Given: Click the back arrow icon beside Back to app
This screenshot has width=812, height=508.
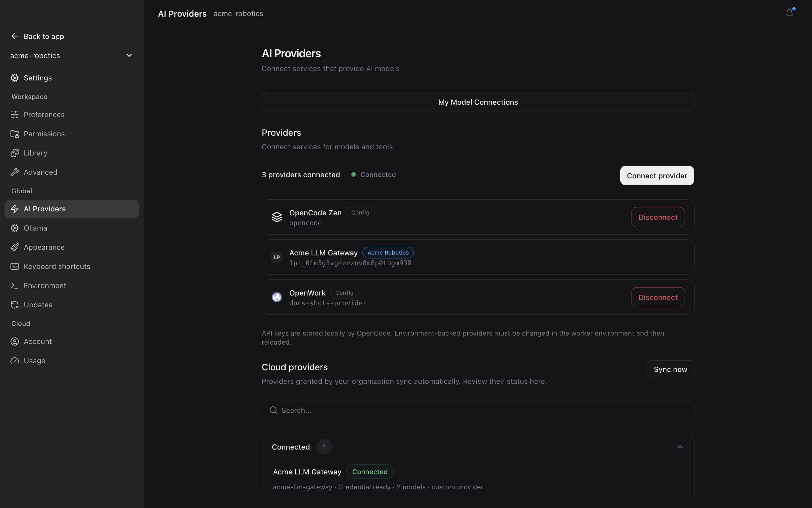Looking at the screenshot, I should (x=14, y=36).
